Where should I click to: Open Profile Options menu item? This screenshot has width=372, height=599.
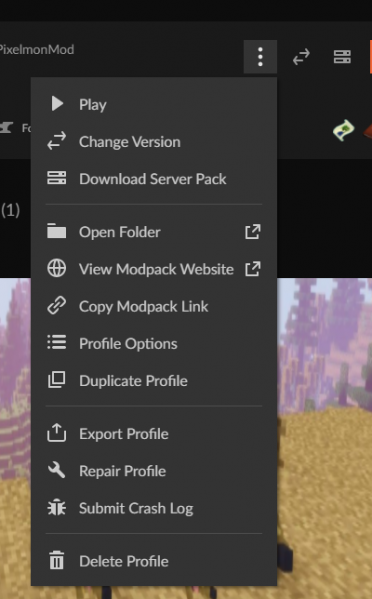[154, 343]
